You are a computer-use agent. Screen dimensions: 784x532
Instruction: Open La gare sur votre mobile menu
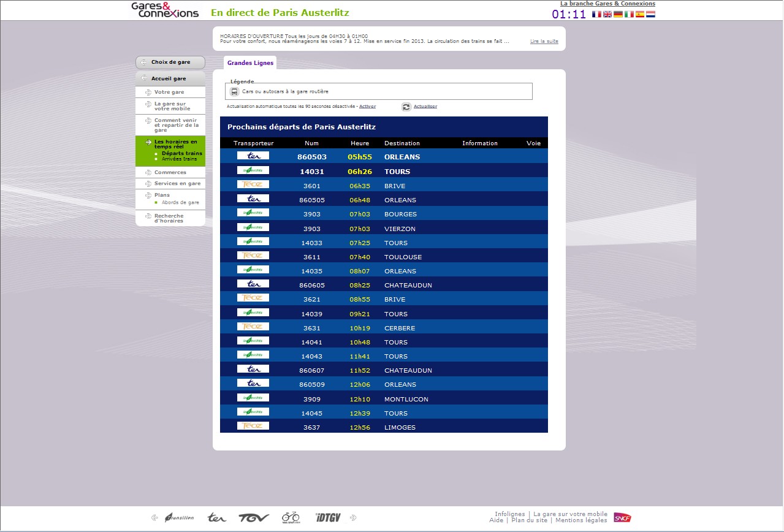(172, 106)
